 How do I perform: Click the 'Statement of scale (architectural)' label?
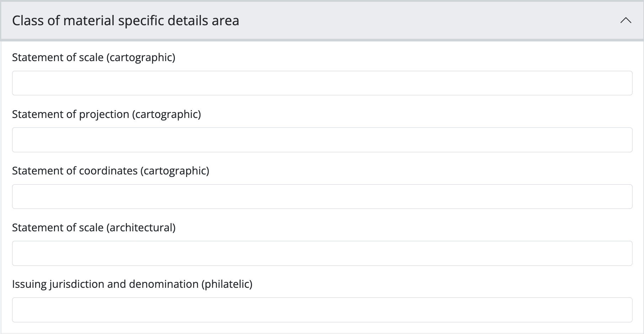[x=93, y=228]
